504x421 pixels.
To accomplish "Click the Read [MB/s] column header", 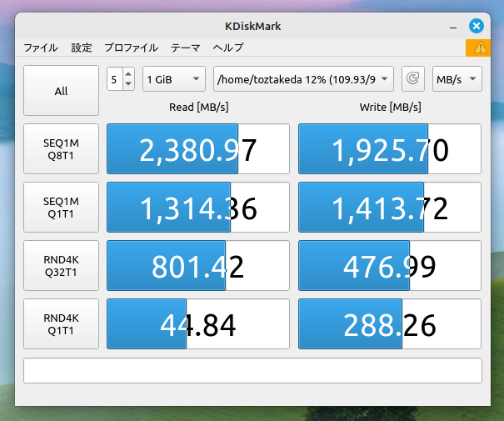I will [x=198, y=107].
